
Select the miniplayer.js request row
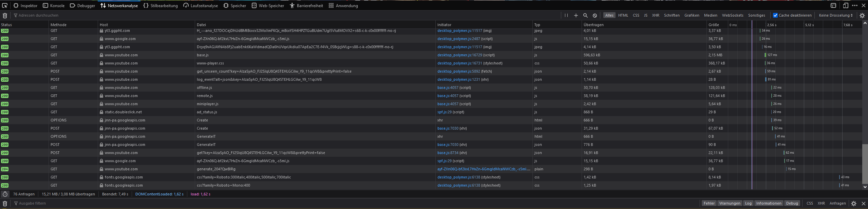point(431,104)
